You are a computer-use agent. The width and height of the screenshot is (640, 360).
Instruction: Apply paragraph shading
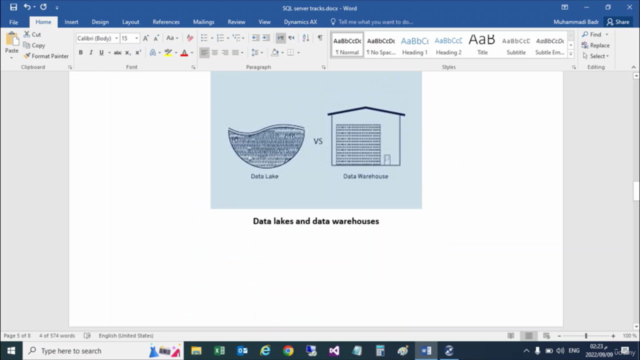coord(275,52)
